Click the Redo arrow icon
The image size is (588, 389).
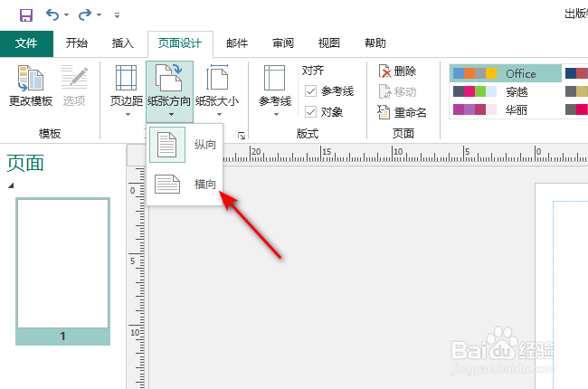(x=85, y=15)
